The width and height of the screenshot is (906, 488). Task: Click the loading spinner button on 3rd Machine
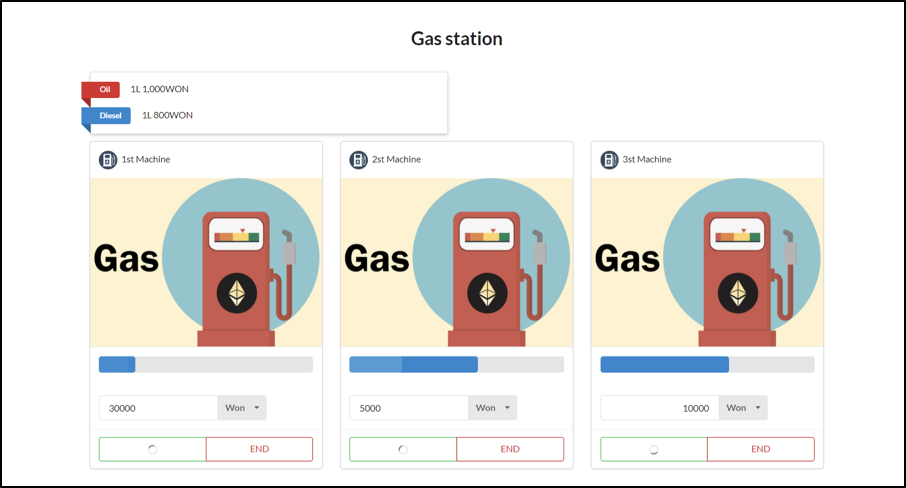tap(654, 449)
